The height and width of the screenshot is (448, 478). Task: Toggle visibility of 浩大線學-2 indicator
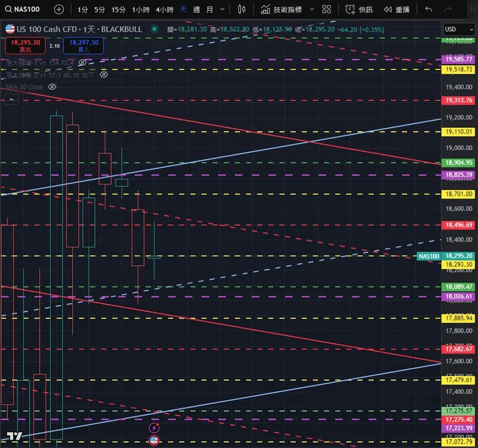(x=103, y=75)
